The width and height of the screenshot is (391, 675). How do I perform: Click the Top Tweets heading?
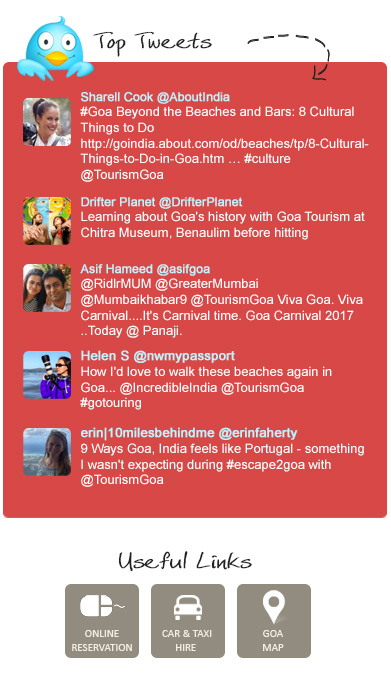[153, 43]
